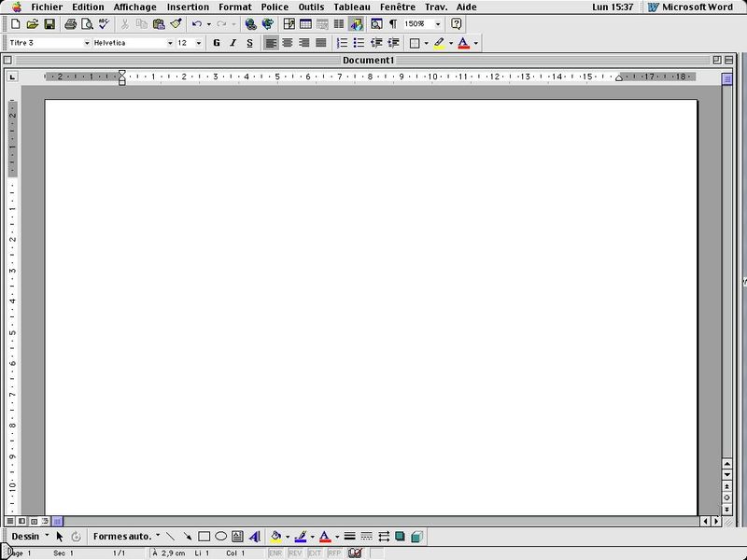Toggle bold with the G button
747x560 pixels.
(x=217, y=43)
